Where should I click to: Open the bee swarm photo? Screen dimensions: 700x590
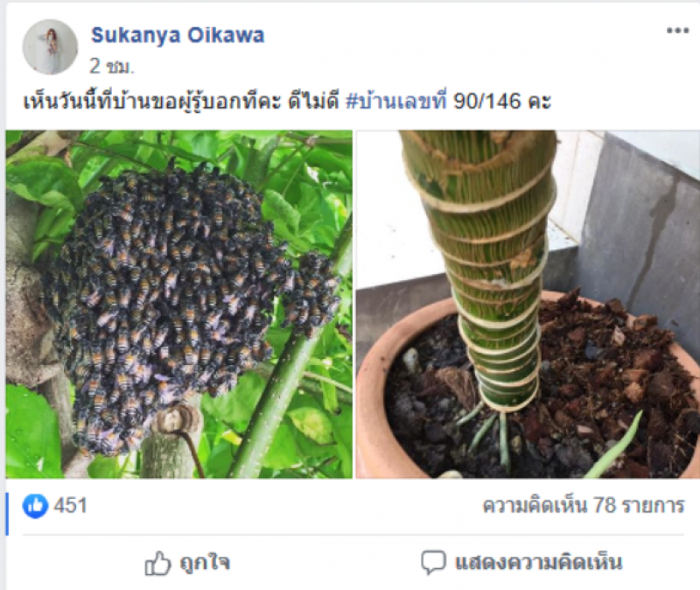[179, 304]
